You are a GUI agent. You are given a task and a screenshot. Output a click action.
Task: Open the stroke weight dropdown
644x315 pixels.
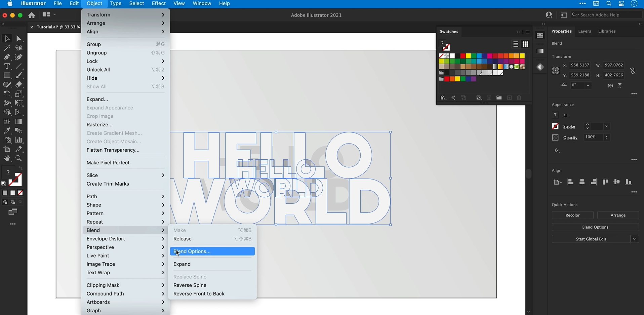coord(607,126)
